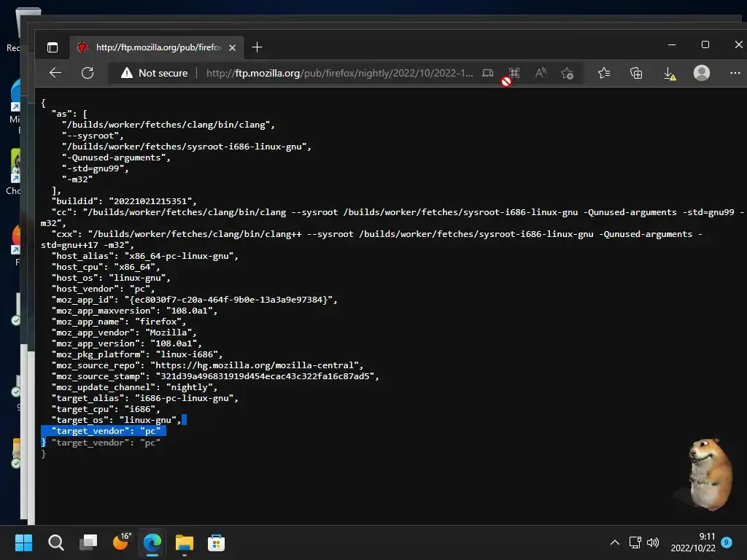747x560 pixels.
Task: Click Microsoft Edge taskbar icon
Action: coord(152,542)
